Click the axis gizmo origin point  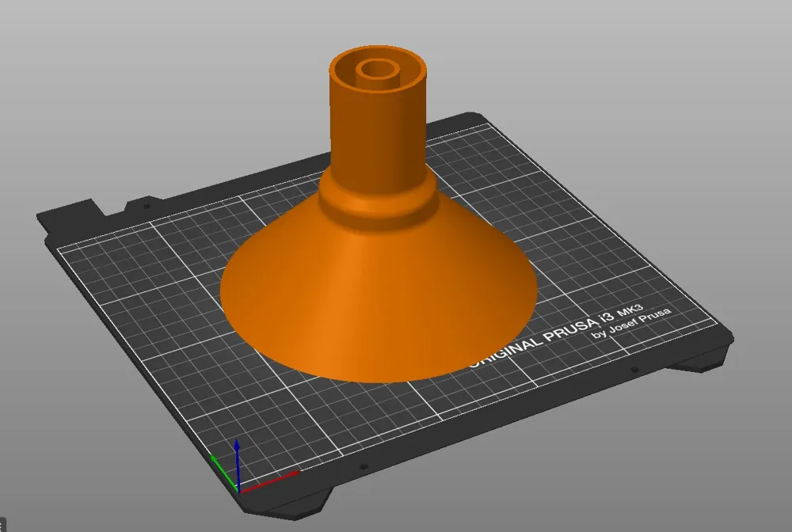coord(239,492)
